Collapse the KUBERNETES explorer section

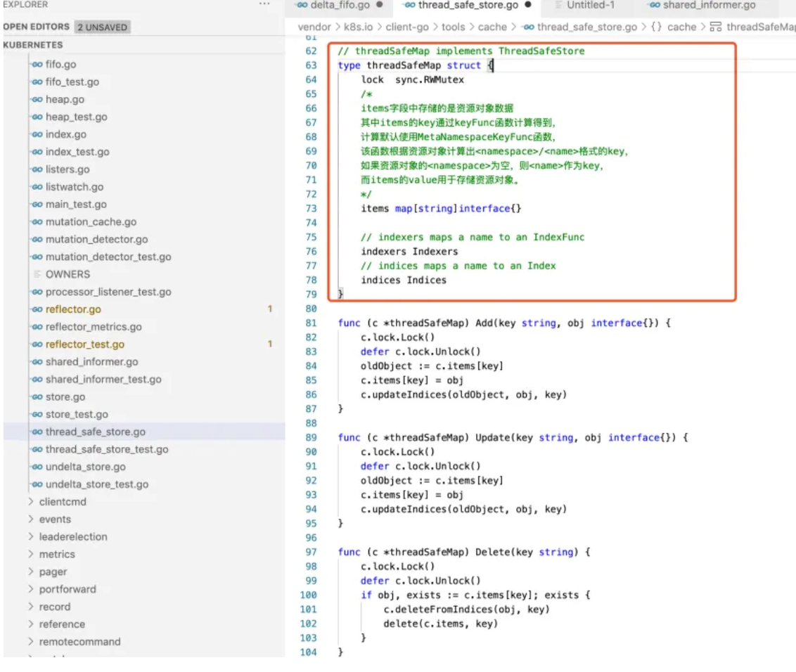click(34, 45)
